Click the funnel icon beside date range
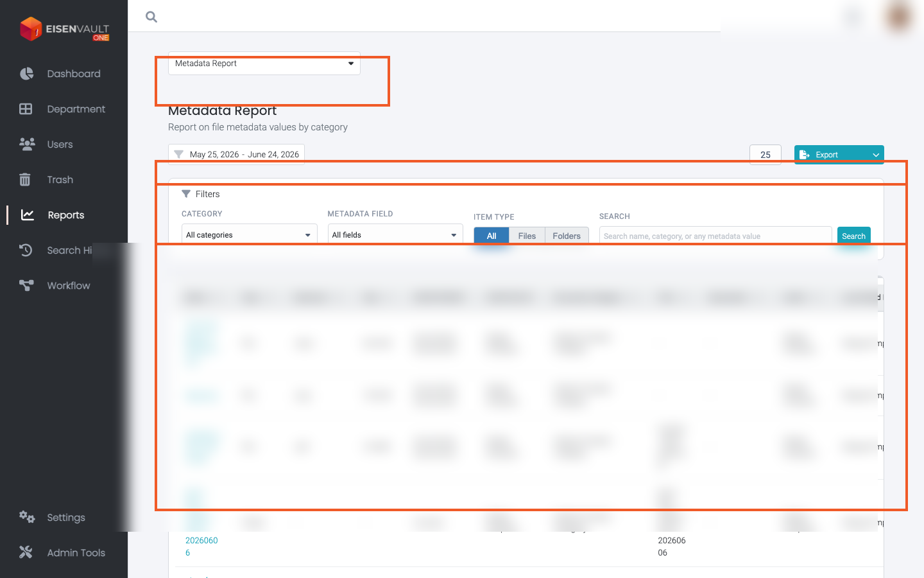Image resolution: width=924 pixels, height=578 pixels. (x=179, y=154)
